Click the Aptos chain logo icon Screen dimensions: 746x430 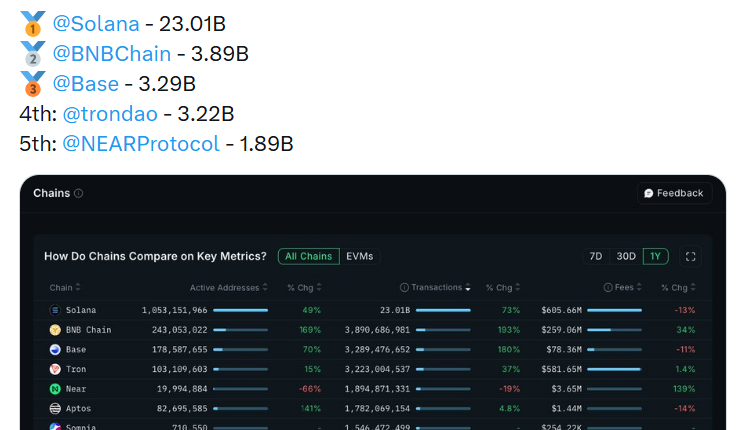pyautogui.click(x=55, y=408)
